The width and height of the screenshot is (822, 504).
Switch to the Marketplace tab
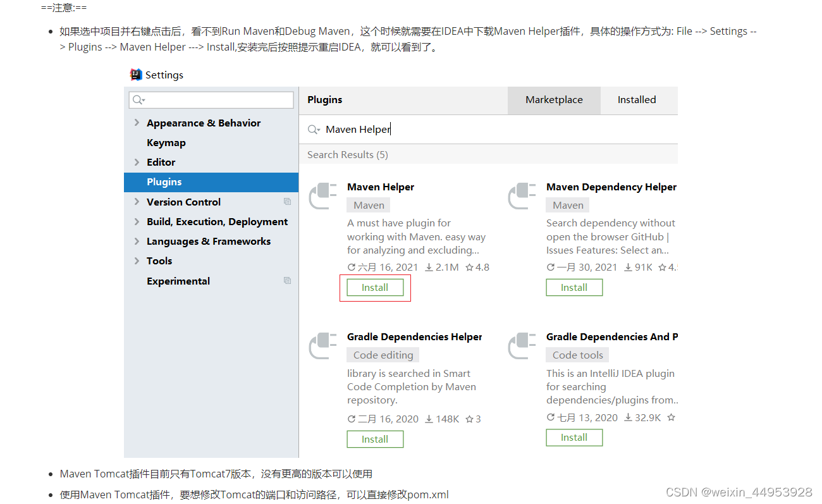(x=554, y=100)
